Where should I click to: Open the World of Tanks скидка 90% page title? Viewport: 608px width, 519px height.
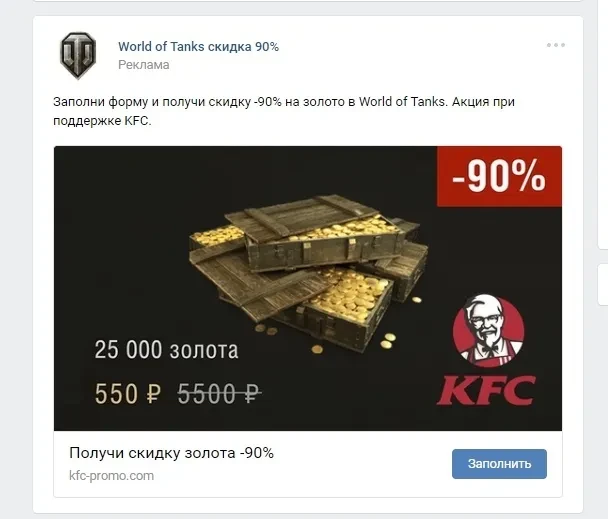tap(199, 47)
